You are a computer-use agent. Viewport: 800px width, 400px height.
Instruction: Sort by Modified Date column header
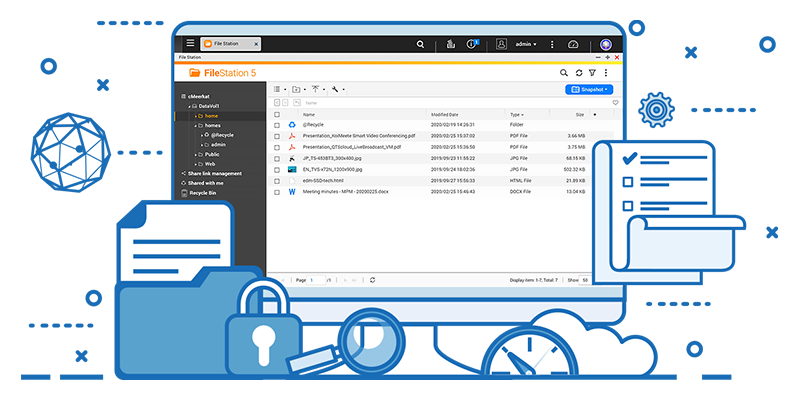click(x=445, y=114)
